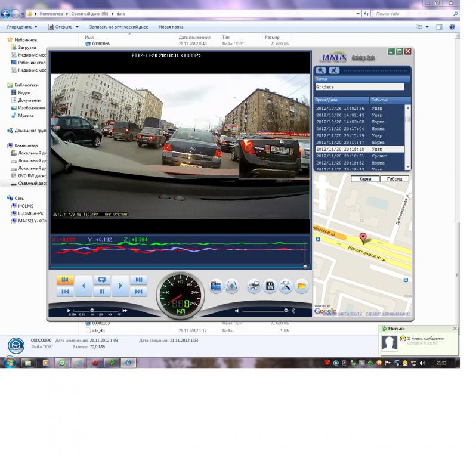Screen dimensions: 476x458
Task: Select event 2012/11/20 20:18:31 Срочно
Action: (360, 156)
